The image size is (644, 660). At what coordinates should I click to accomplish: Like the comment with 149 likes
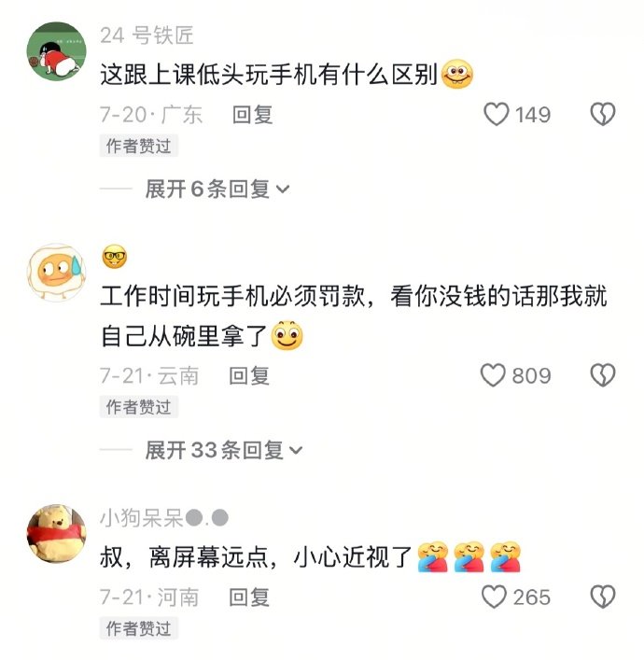497,115
